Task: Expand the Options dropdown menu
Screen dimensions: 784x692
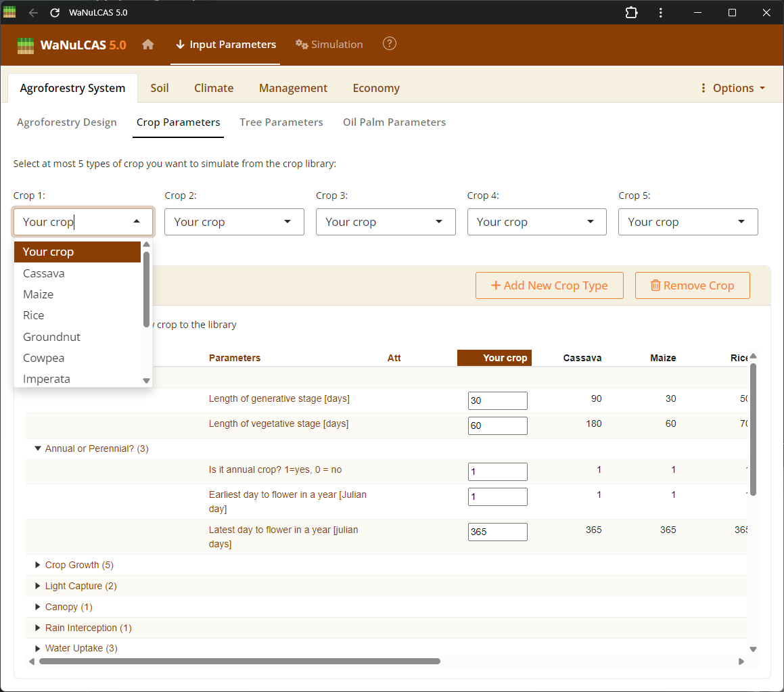Action: 733,88
